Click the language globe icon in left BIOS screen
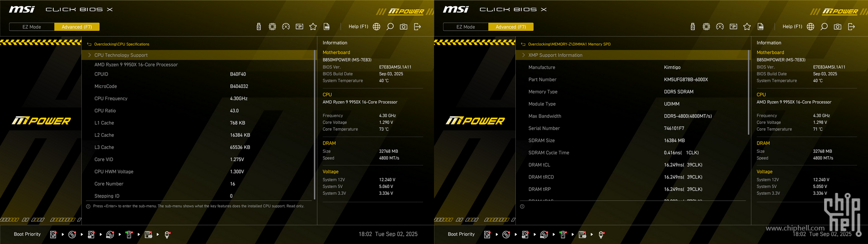 pos(377,27)
